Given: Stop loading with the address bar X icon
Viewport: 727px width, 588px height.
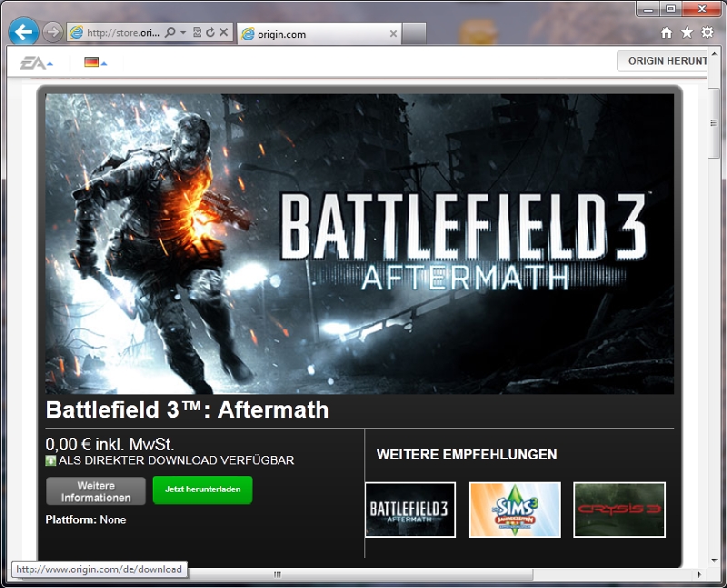Looking at the screenshot, I should pyautogui.click(x=224, y=33).
